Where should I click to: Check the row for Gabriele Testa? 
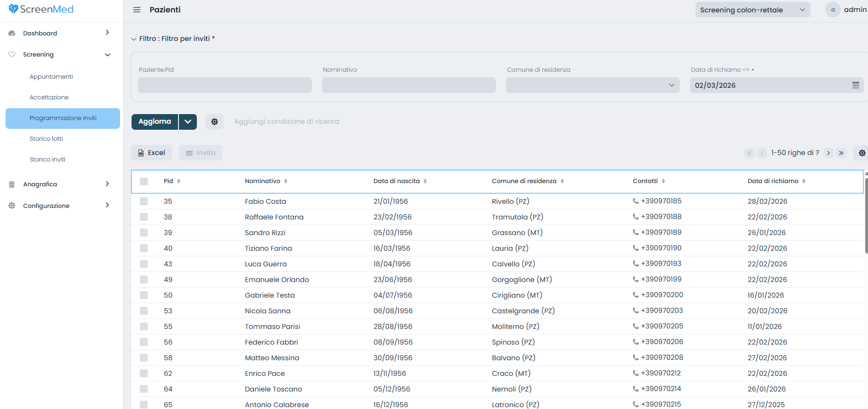click(144, 295)
